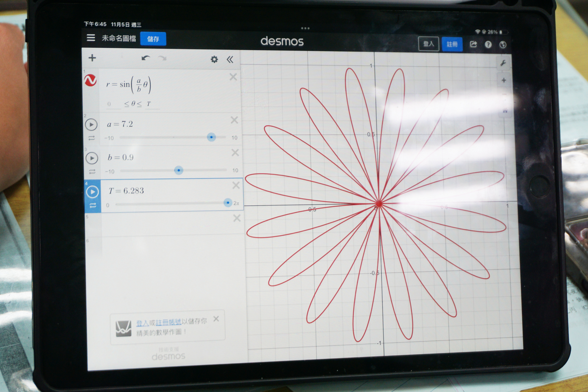Zoom in on the graph
588x392 pixels.
pyautogui.click(x=504, y=80)
